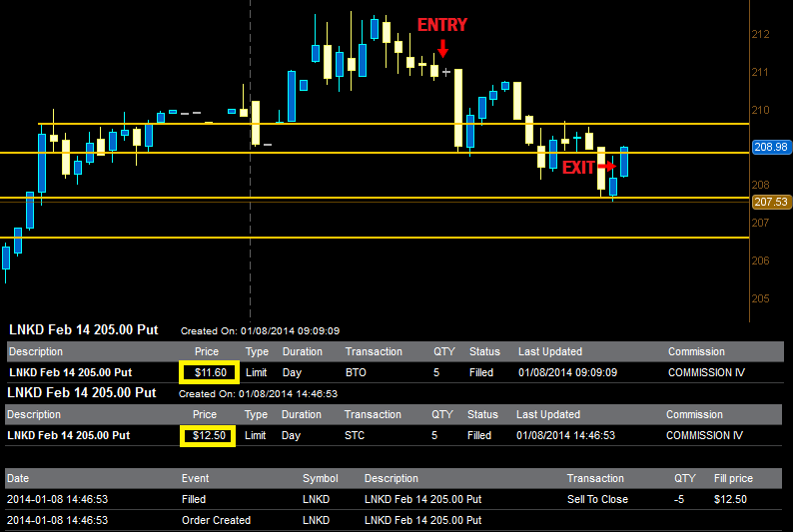The height and width of the screenshot is (532, 793).
Task: Click the $12.50 price in STC order row
Action: point(209,435)
